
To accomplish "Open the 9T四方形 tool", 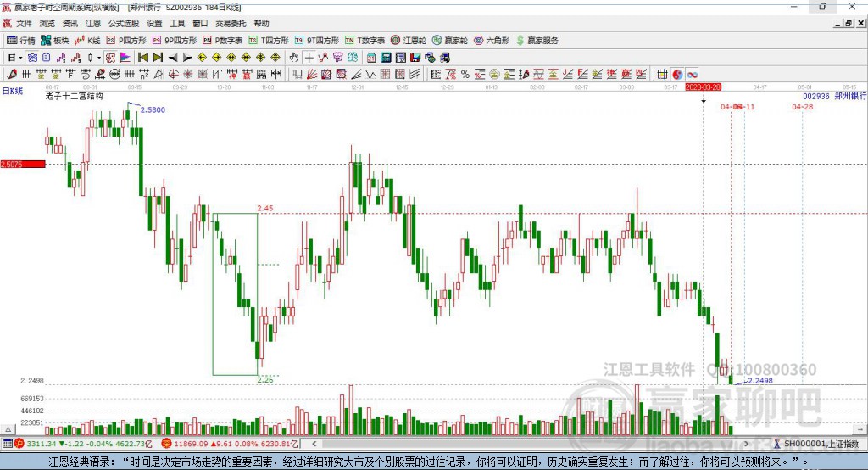I will tap(317, 41).
